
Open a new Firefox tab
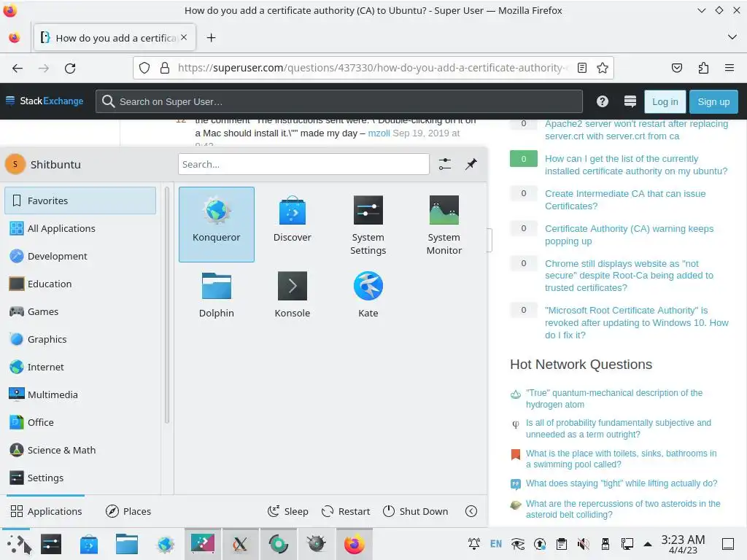pos(211,38)
